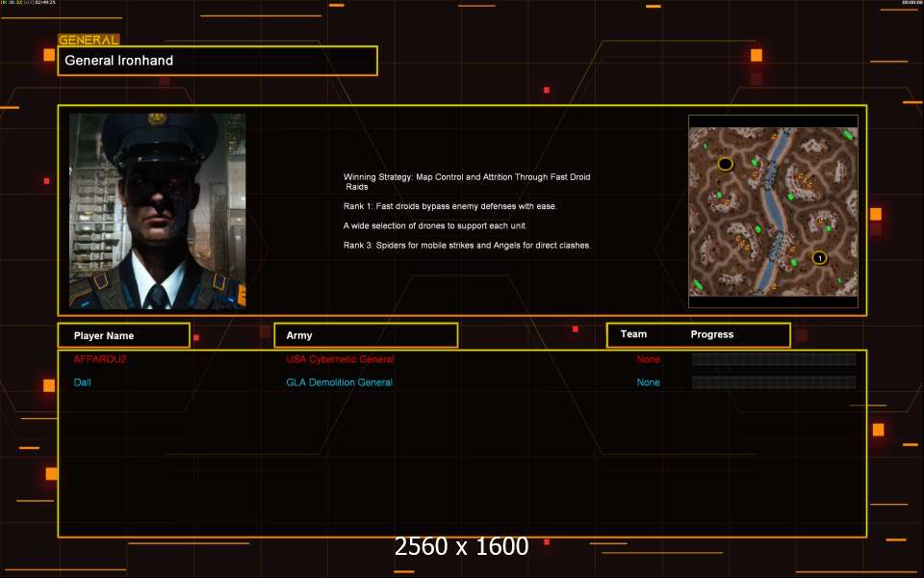Click the Player Name column header
Screen dimensions: 924x578
[123, 335]
